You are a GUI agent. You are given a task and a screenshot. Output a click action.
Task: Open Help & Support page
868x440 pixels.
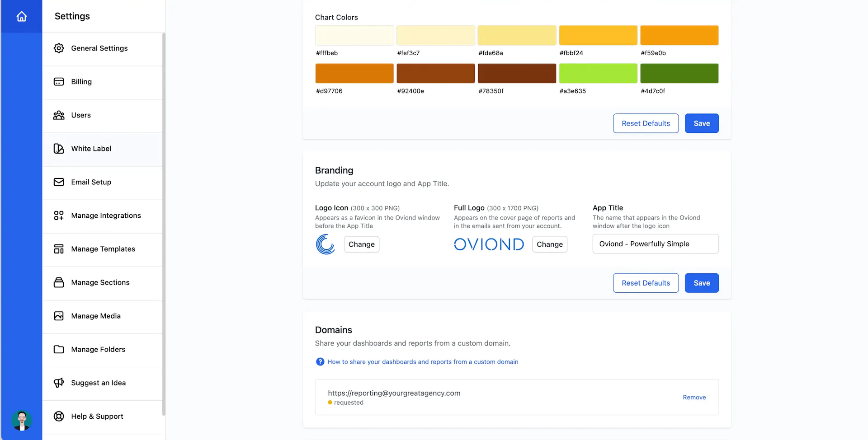(103, 416)
